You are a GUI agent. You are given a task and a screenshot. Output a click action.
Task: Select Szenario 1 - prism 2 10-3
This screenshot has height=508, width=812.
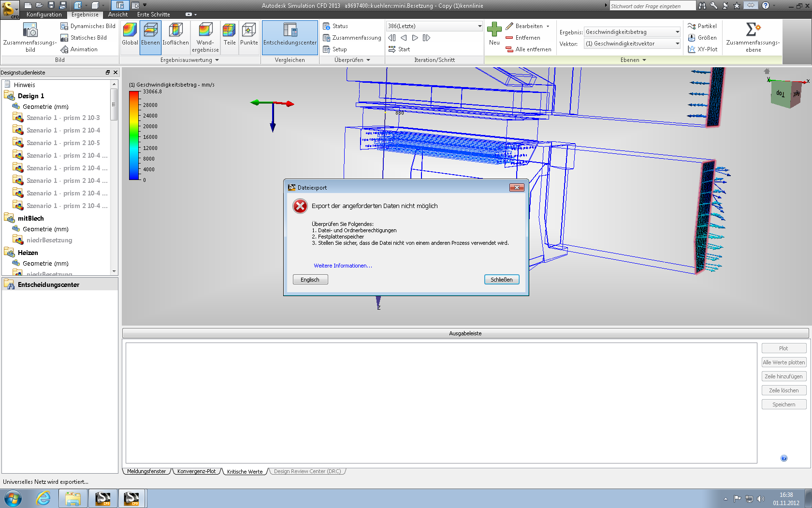tap(63, 118)
